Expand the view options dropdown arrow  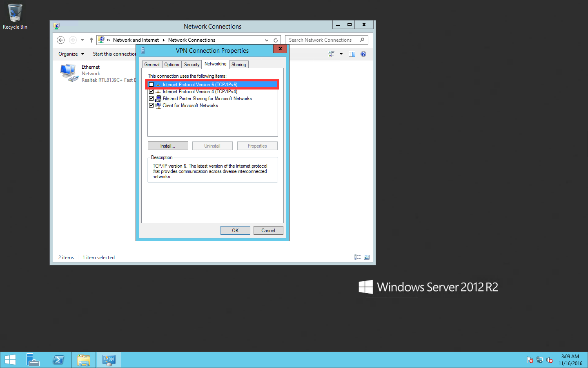[341, 54]
